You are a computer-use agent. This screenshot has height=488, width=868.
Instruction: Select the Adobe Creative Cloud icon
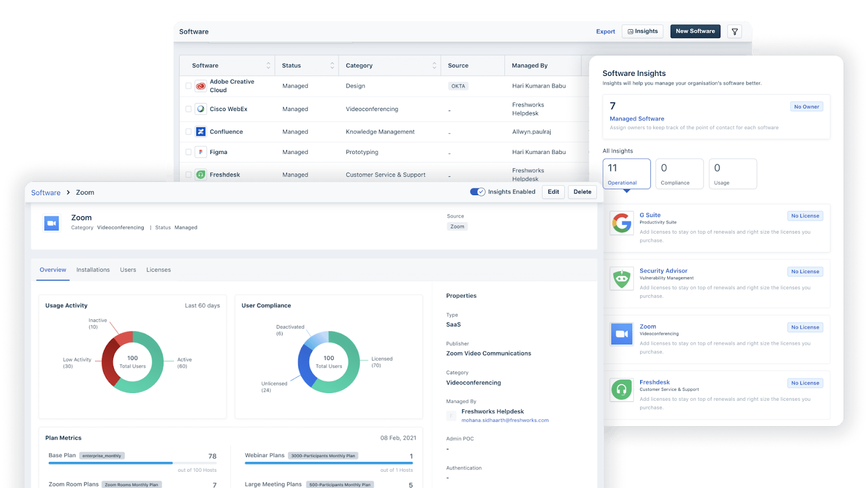pyautogui.click(x=200, y=86)
